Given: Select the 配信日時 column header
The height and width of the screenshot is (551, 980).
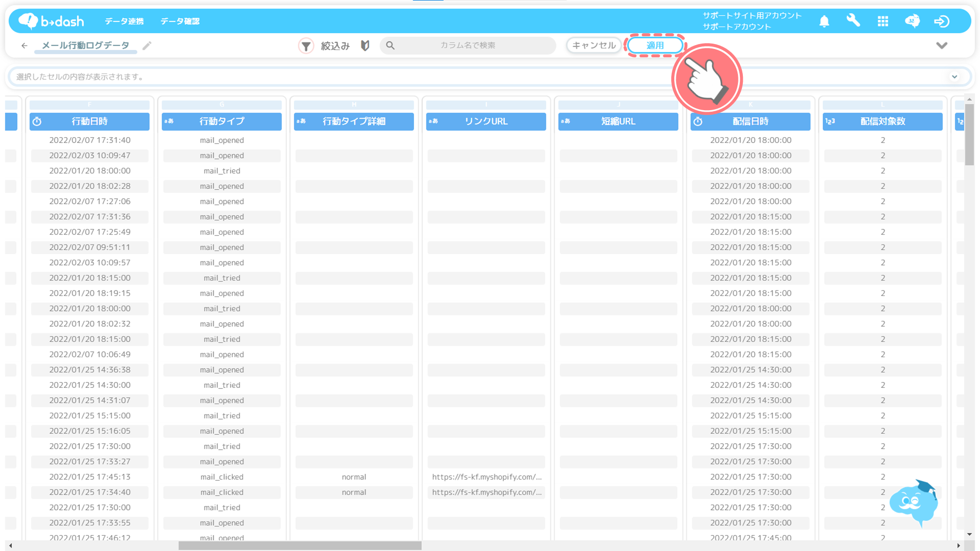Looking at the screenshot, I should tap(751, 121).
